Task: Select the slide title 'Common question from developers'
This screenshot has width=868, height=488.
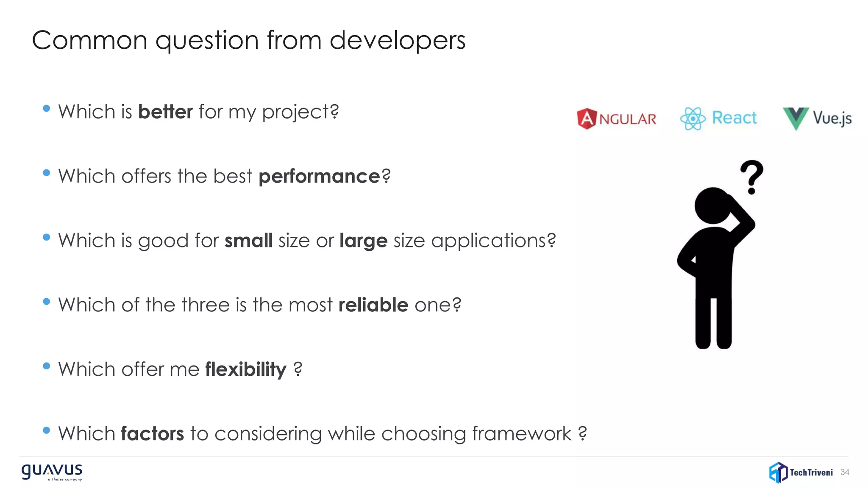Action: [x=249, y=41]
